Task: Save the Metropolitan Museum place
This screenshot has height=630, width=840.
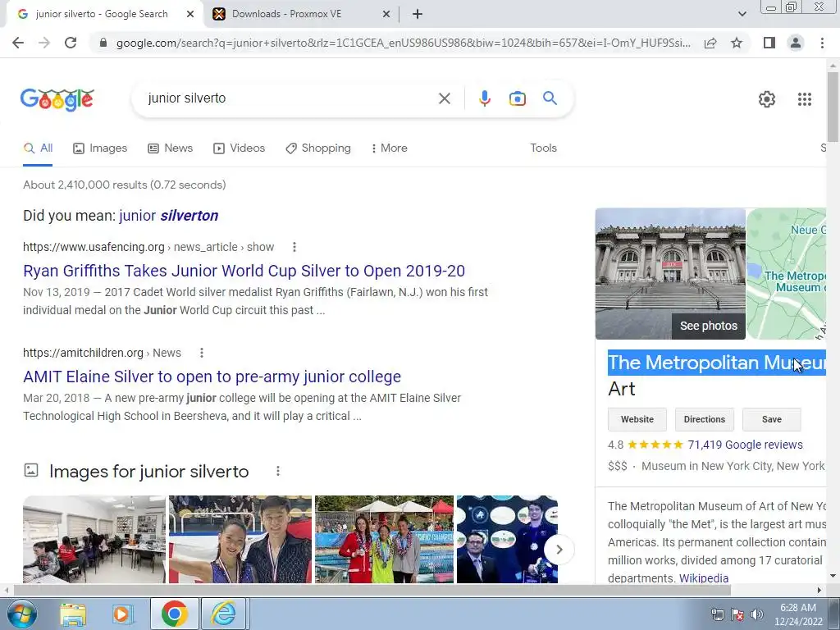Action: click(x=771, y=419)
